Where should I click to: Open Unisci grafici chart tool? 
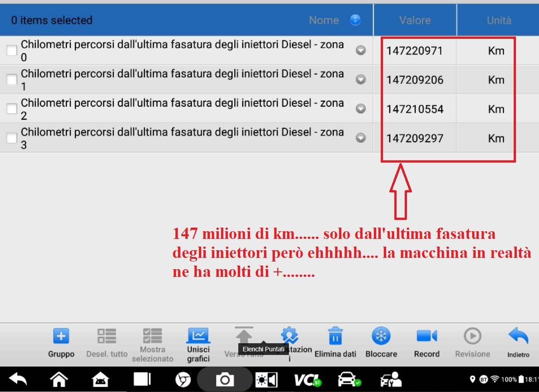coord(198,336)
